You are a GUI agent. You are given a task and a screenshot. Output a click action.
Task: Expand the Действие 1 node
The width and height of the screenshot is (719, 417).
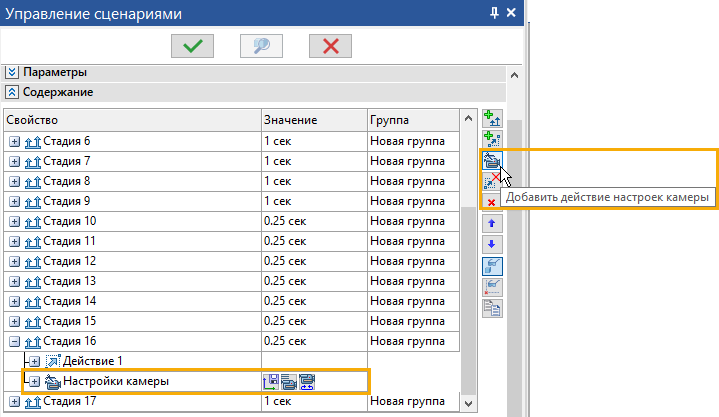coord(33,361)
